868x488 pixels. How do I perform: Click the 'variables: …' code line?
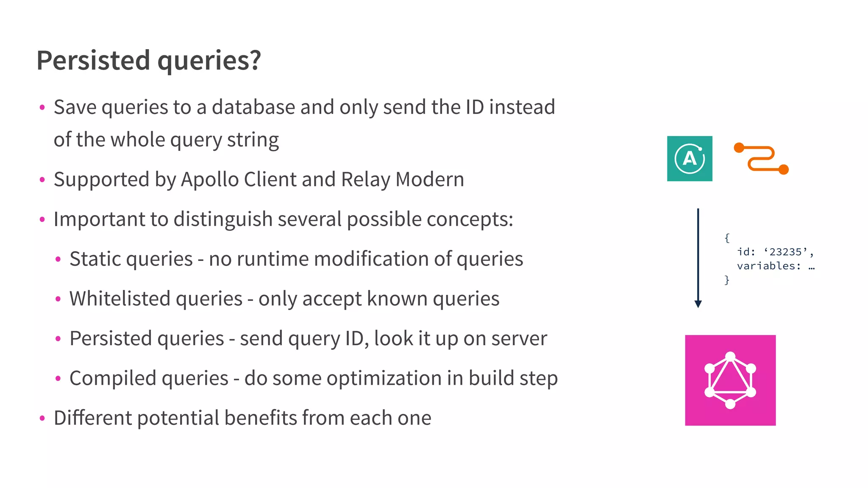(x=776, y=266)
